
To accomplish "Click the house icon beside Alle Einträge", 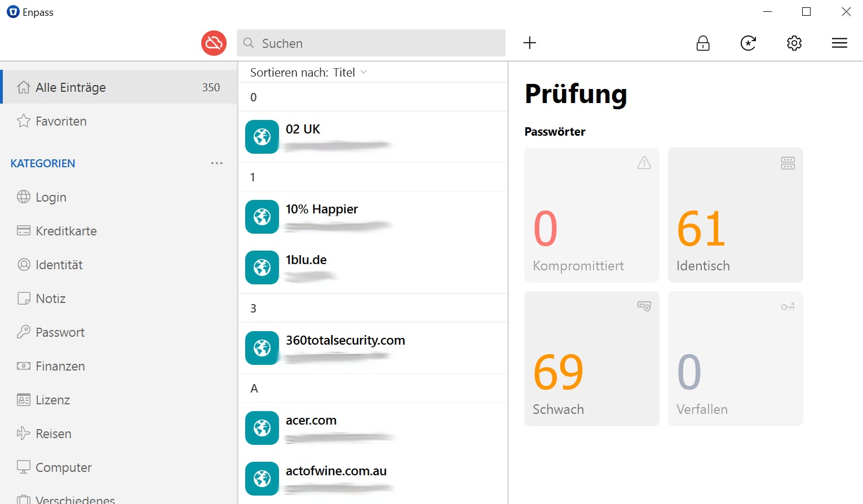I will click(24, 87).
